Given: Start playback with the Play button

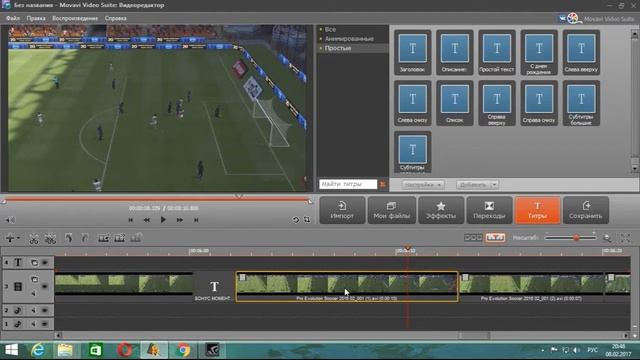Looking at the screenshot, I should [x=163, y=220].
